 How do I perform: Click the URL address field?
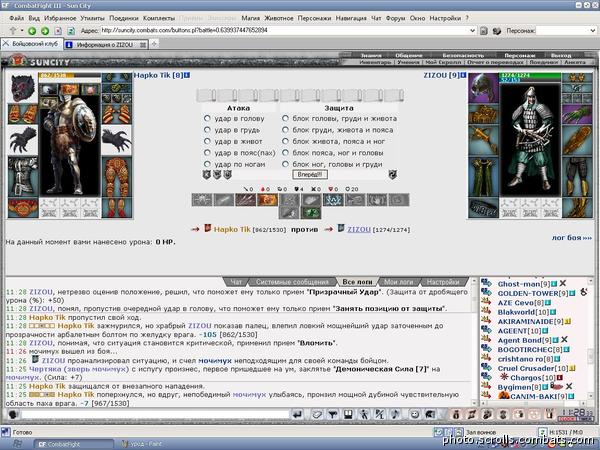click(284, 31)
